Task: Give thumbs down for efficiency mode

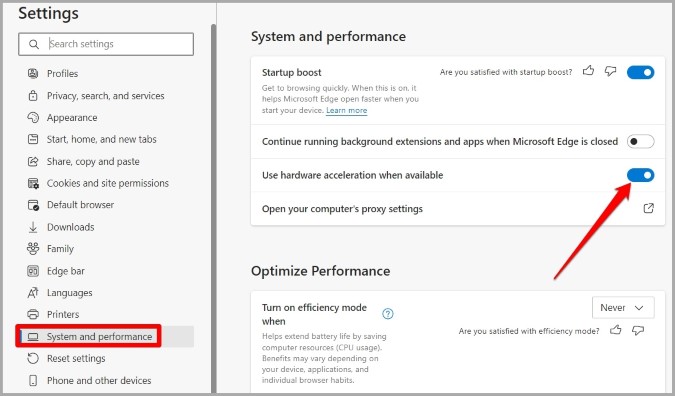Action: (x=638, y=331)
